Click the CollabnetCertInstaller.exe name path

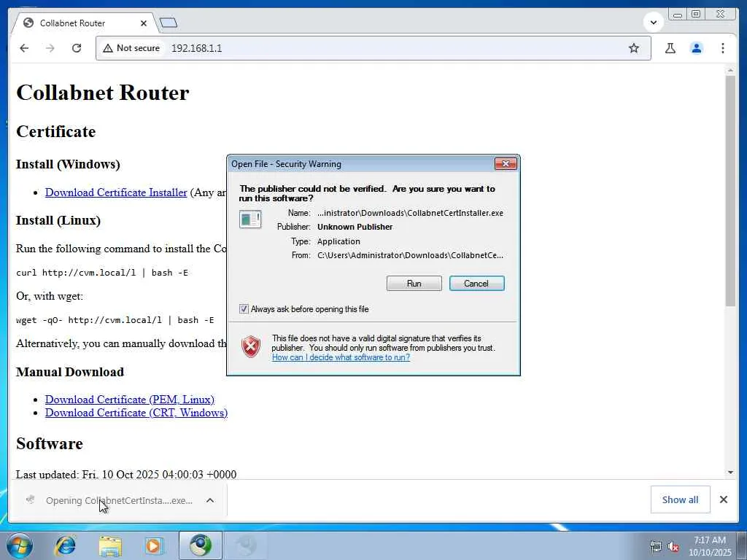tap(410, 213)
